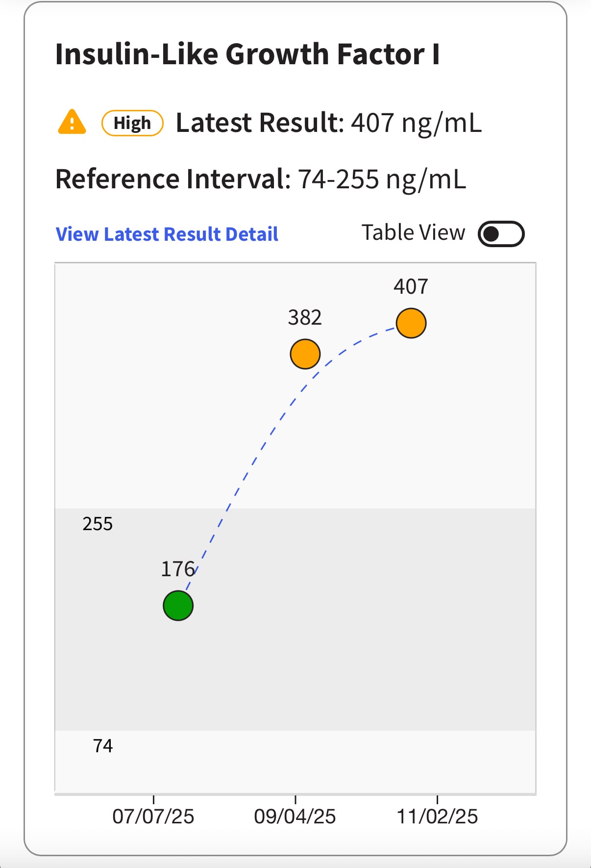Click the 11/02/25 date axis label
This screenshot has width=591, height=868.
coord(437,817)
